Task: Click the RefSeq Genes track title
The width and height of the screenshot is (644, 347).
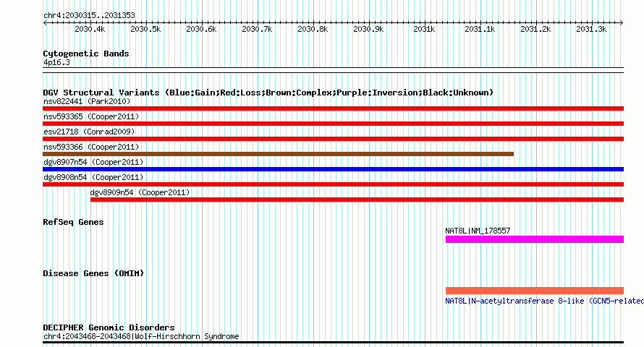Action: pyautogui.click(x=73, y=222)
